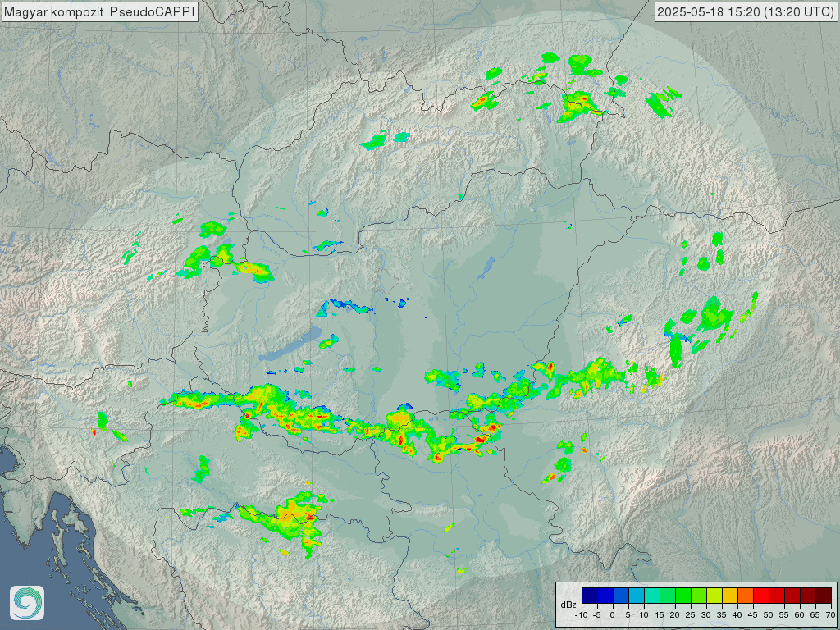The height and width of the screenshot is (630, 840).
Task: Click the "Magyar kompozit PseudoCAPPI" title label
Action: tap(99, 11)
